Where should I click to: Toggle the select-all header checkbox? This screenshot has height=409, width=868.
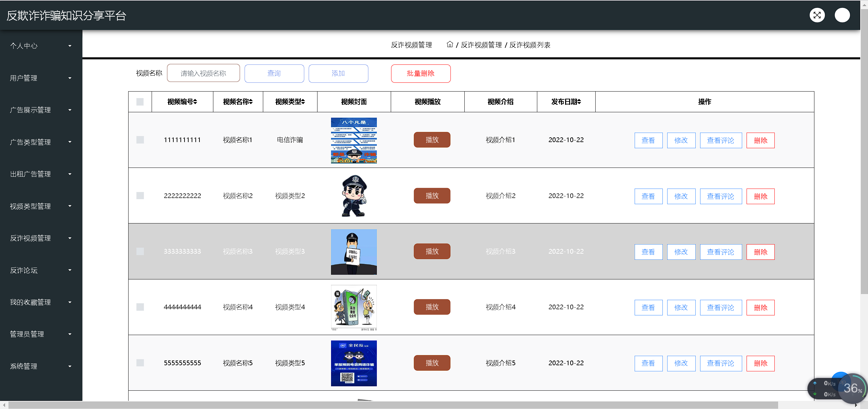pyautogui.click(x=140, y=102)
